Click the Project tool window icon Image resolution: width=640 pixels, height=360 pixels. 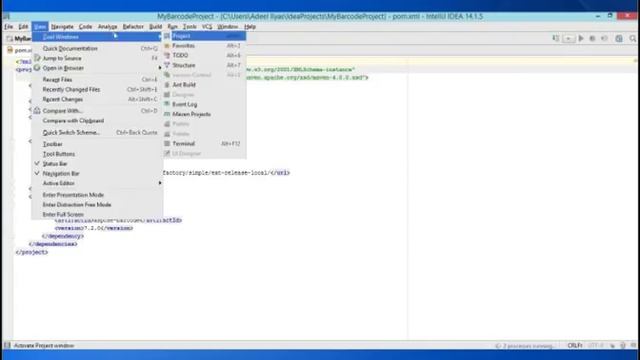pyautogui.click(x=167, y=36)
